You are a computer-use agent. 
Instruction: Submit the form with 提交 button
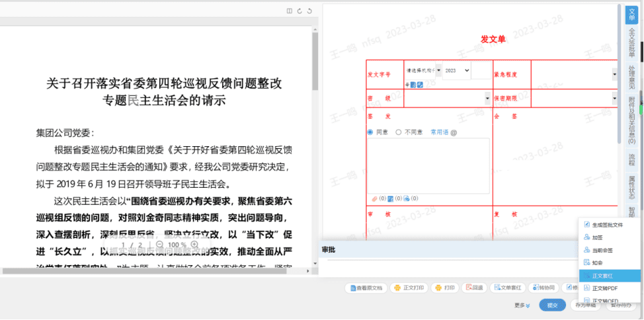pos(552,305)
